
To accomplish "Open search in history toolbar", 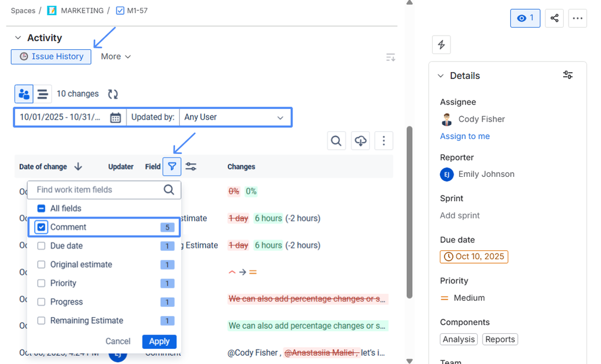I will click(336, 141).
